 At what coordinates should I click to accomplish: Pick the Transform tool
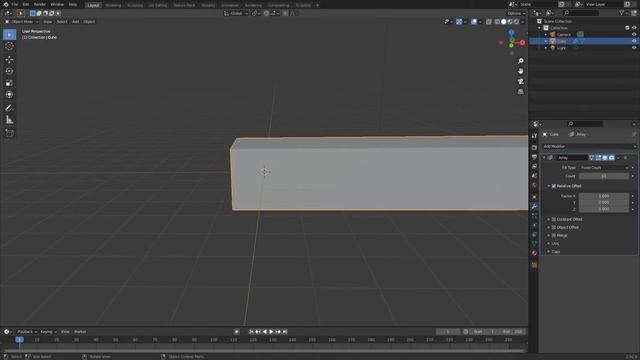pyautogui.click(x=9, y=95)
